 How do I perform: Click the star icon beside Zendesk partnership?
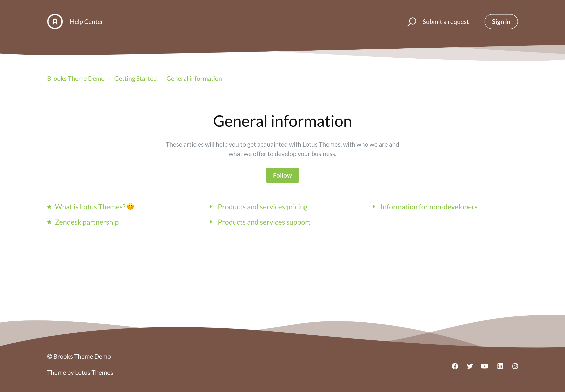49,222
